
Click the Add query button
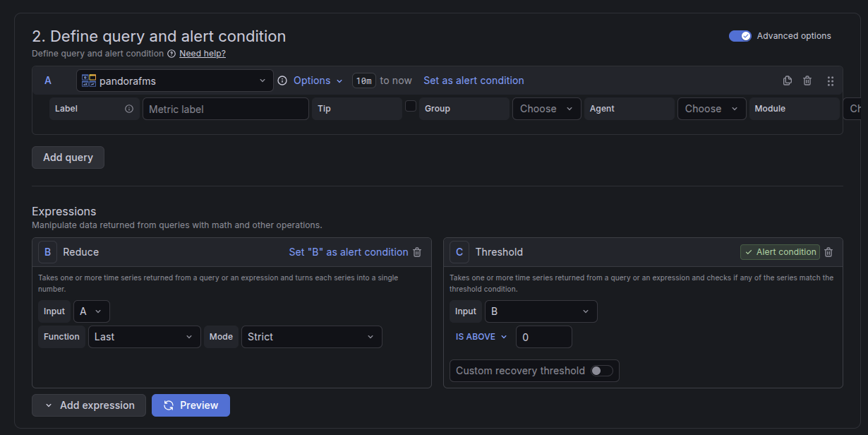pyautogui.click(x=68, y=157)
